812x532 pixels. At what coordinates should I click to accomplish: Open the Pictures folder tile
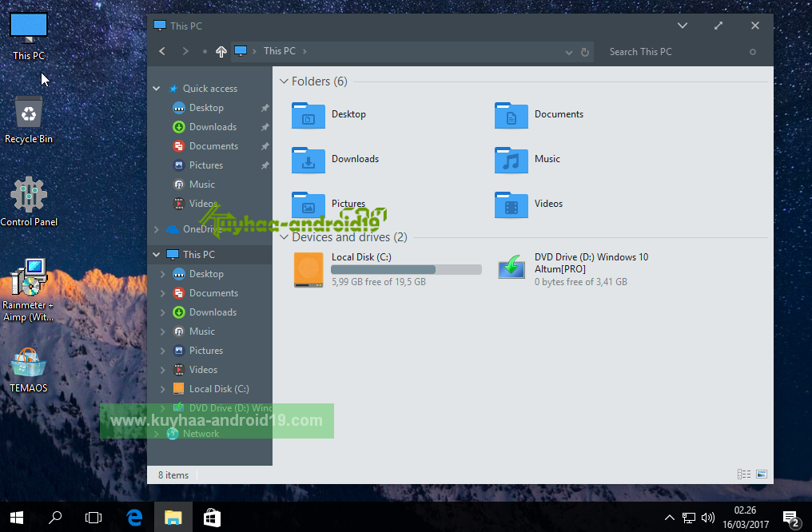pos(328,204)
